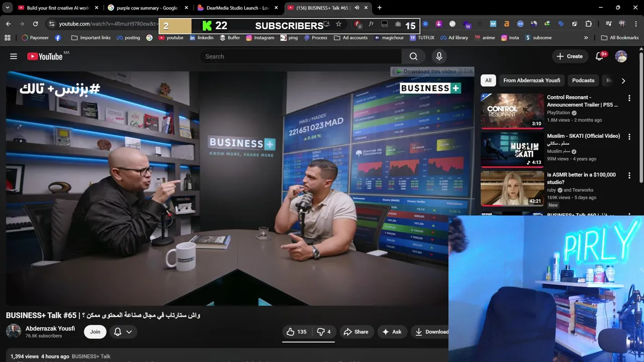Open options for Control Resonant video
This screenshot has width=644, height=362.
629,98
